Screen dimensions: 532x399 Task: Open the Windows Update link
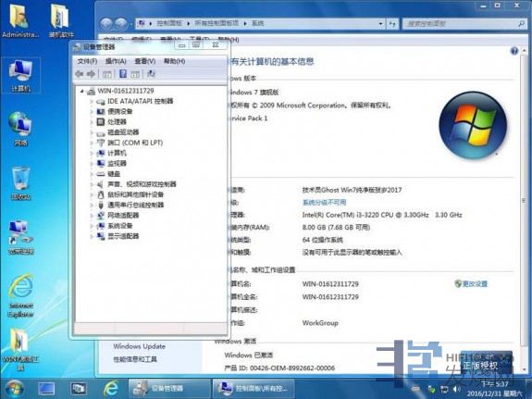click(x=140, y=346)
